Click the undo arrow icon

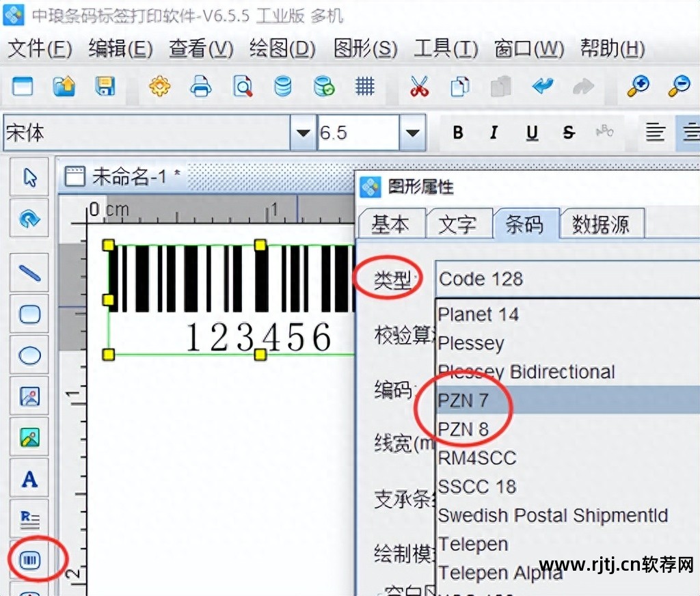[x=541, y=87]
